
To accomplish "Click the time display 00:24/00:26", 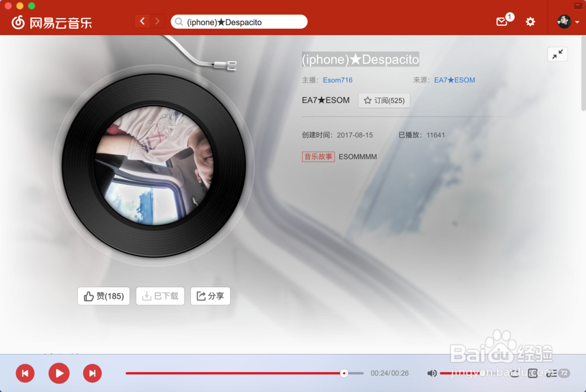I will point(390,373).
